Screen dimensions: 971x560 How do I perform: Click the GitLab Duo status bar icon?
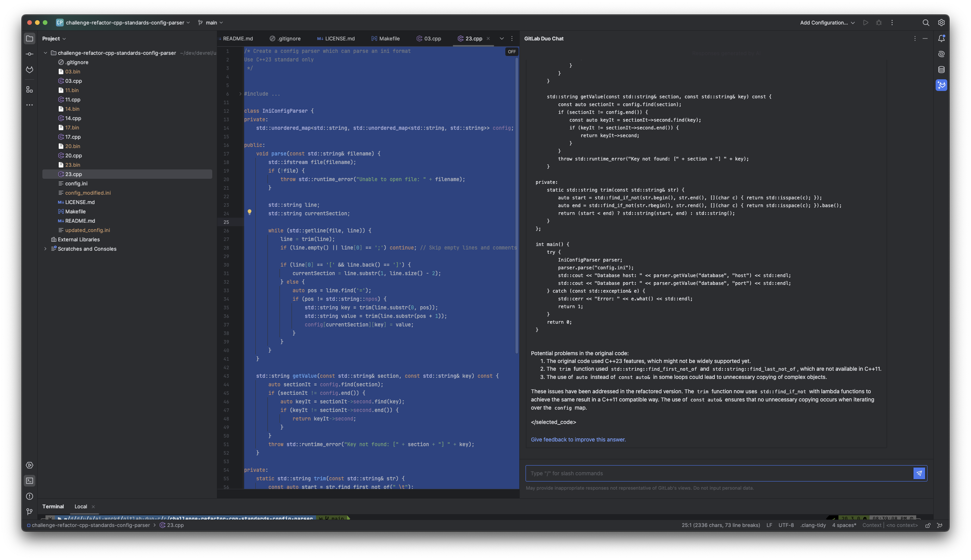point(940,525)
